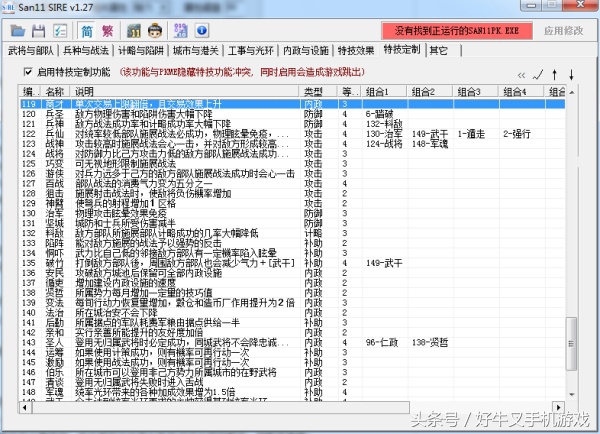This screenshot has height=434, width=600.
Task: Switch to simplified Chinese with 简 button
Action: [87, 31]
